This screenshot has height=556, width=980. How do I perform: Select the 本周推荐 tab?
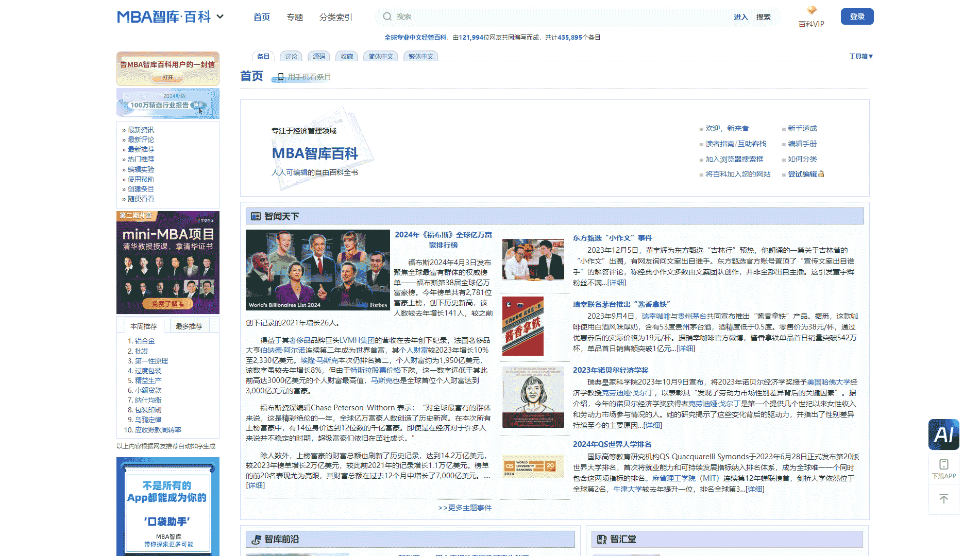[144, 326]
